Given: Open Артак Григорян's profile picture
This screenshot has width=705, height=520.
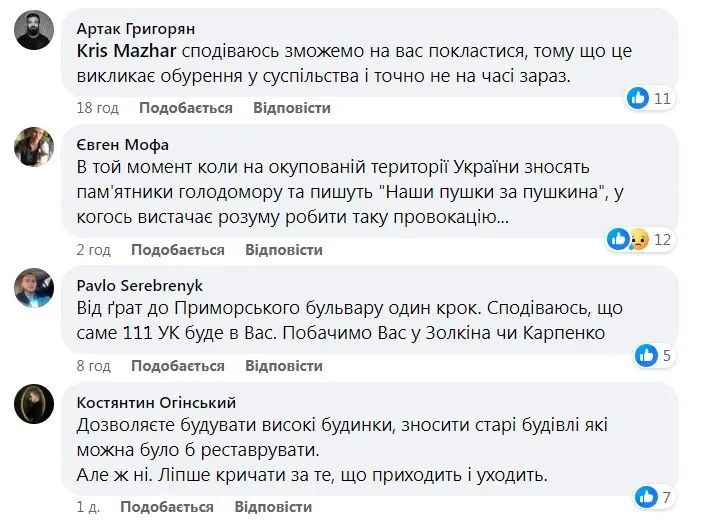Looking at the screenshot, I should [34, 30].
